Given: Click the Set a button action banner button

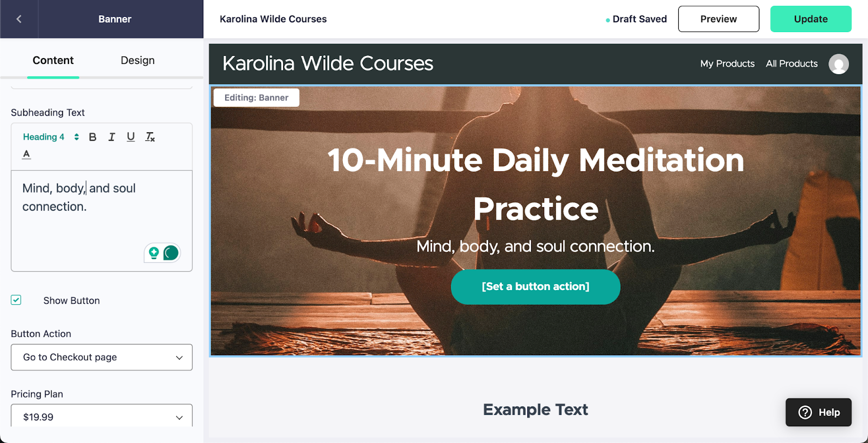Looking at the screenshot, I should 535,287.
